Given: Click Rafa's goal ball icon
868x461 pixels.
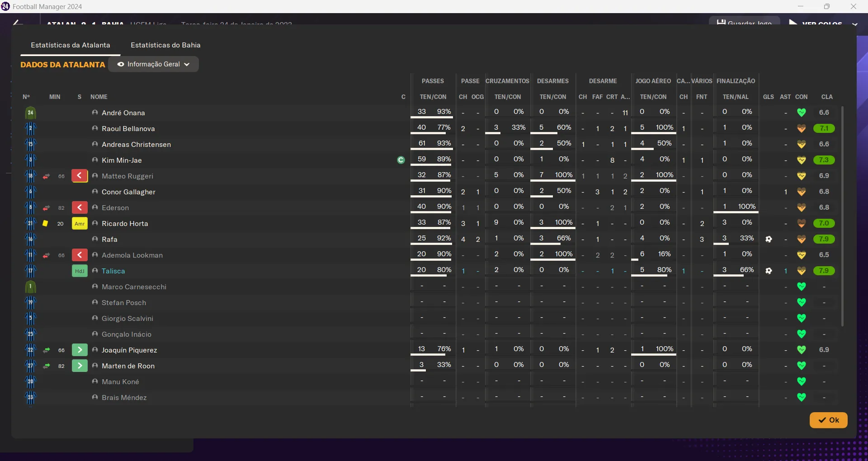Looking at the screenshot, I should point(769,239).
